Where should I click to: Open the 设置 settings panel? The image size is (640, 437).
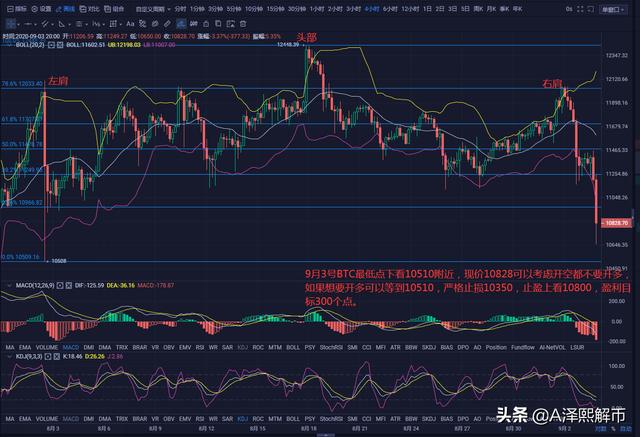[x=42, y=9]
